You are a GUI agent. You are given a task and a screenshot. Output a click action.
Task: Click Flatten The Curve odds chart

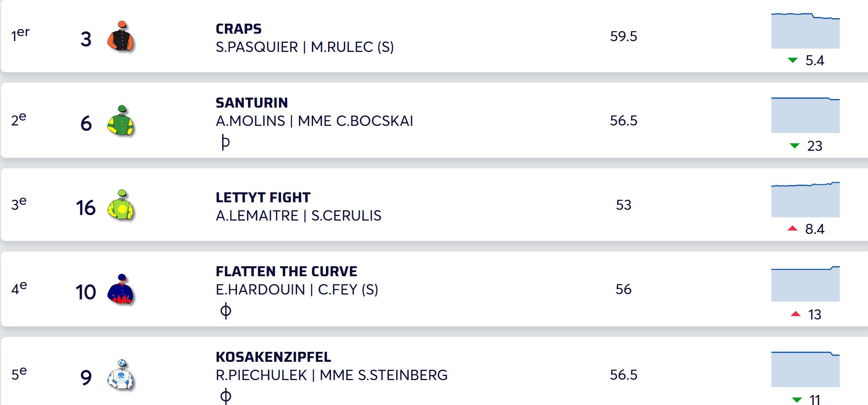(805, 284)
